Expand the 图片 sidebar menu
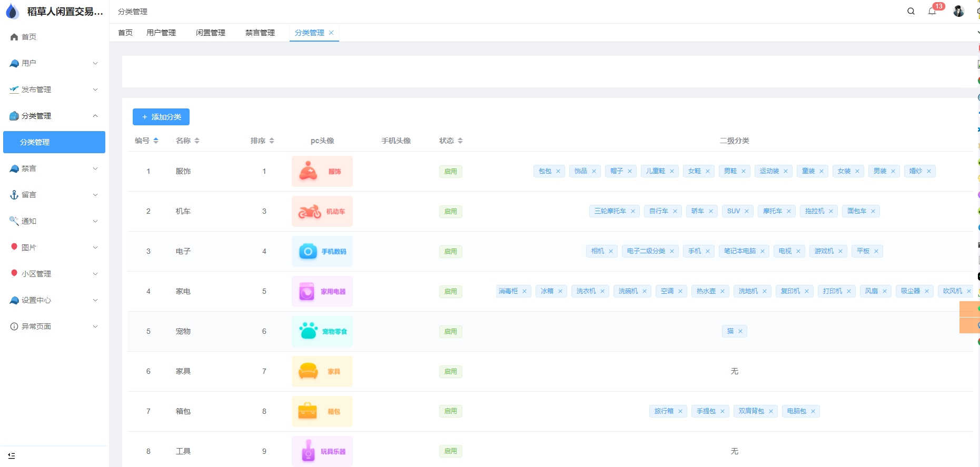 click(54, 247)
